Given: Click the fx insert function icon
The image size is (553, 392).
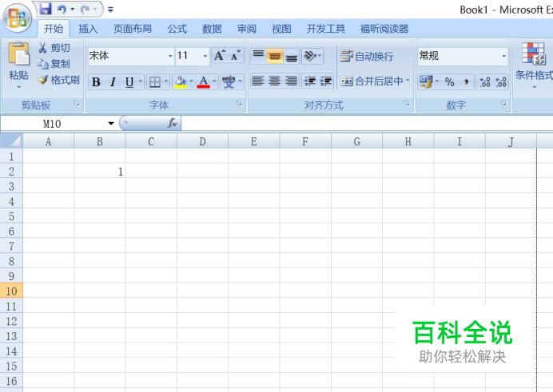Looking at the screenshot, I should click(172, 123).
